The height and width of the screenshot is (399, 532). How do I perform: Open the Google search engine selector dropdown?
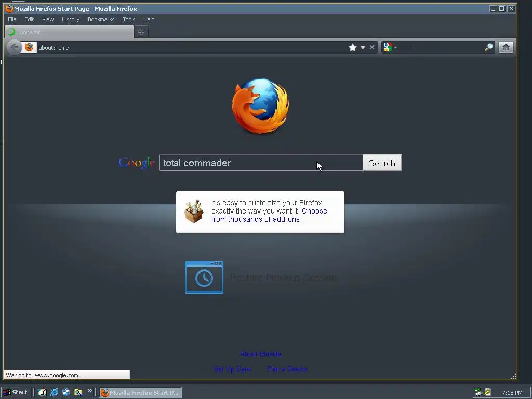pyautogui.click(x=390, y=47)
